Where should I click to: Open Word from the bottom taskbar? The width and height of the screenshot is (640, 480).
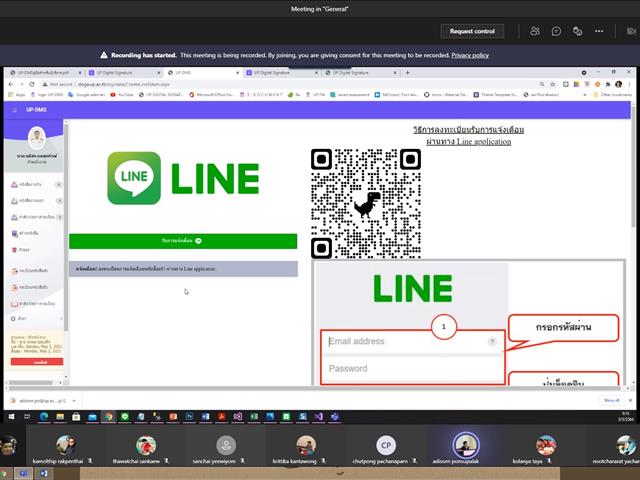click(x=43, y=473)
